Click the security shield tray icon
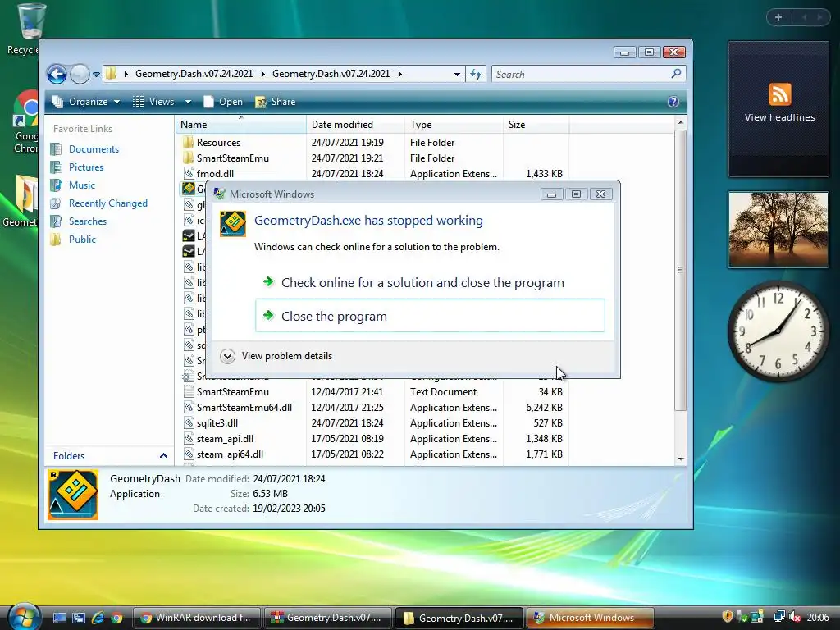The height and width of the screenshot is (630, 840). 727,617
